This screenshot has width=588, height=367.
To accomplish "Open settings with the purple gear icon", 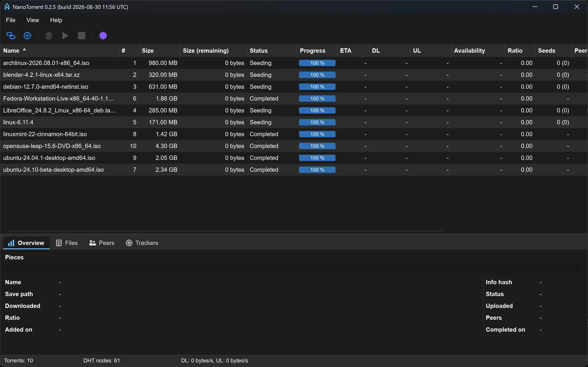I will tap(103, 36).
